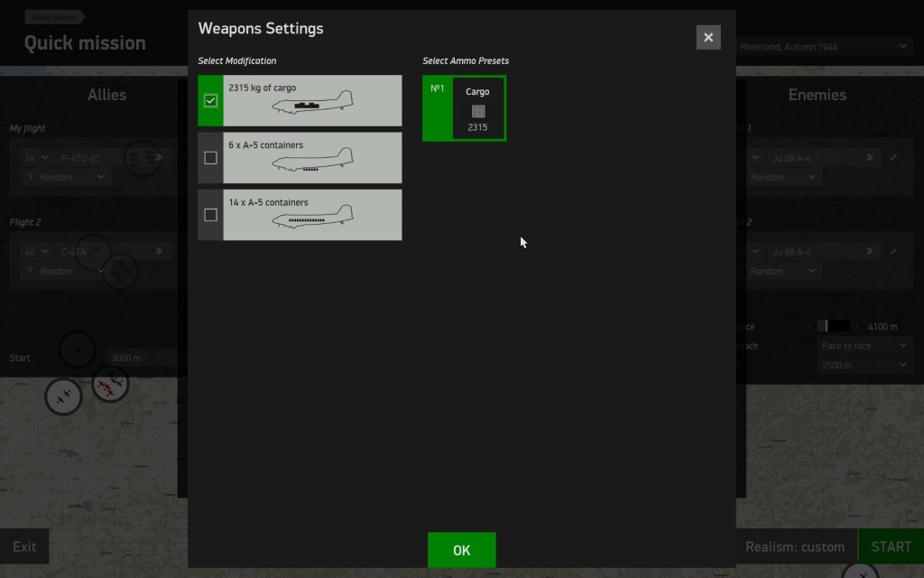This screenshot has width=924, height=578.
Task: Click double-chevron next to P-47D-22 aircraft
Action: click(159, 157)
